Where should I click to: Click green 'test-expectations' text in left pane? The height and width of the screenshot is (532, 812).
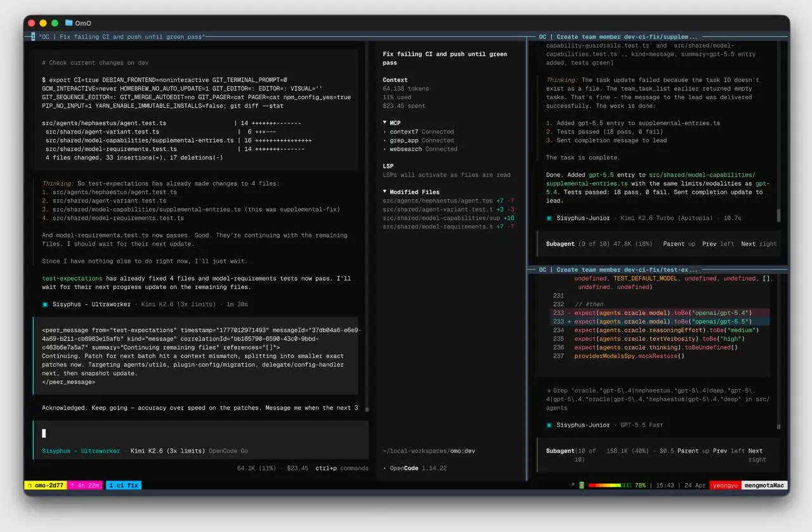point(72,279)
